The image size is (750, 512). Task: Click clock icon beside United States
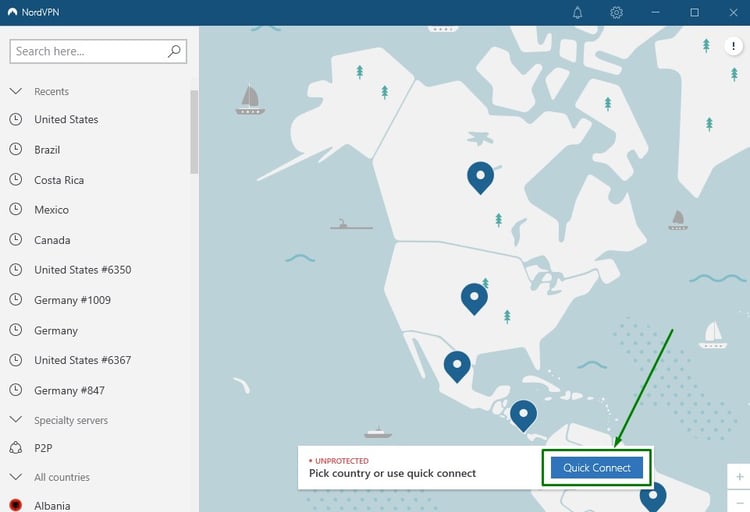pyautogui.click(x=16, y=119)
